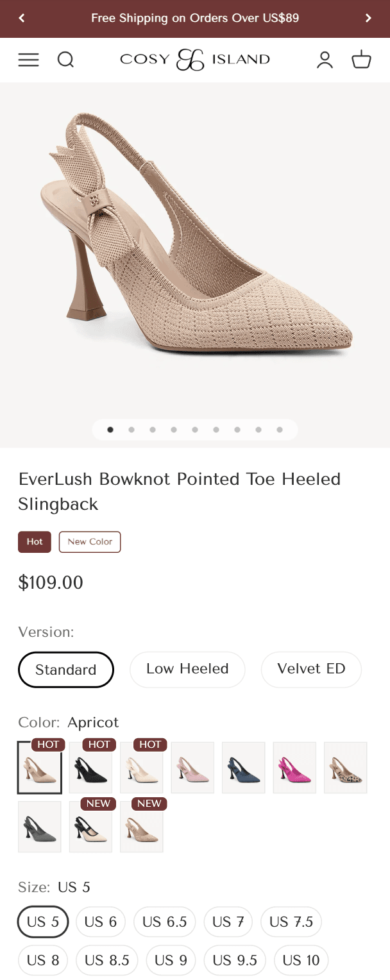
Task: Click the Cosy Island logo
Action: 195,60
